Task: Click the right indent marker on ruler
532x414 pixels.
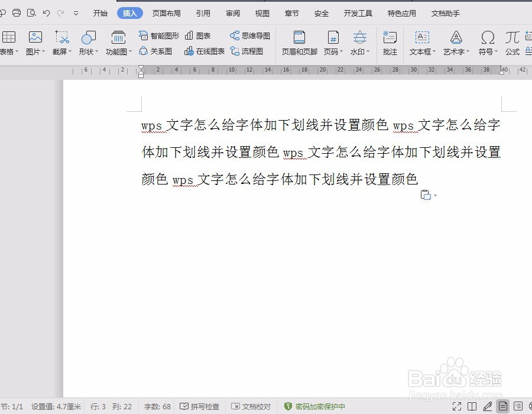Action: click(501, 72)
